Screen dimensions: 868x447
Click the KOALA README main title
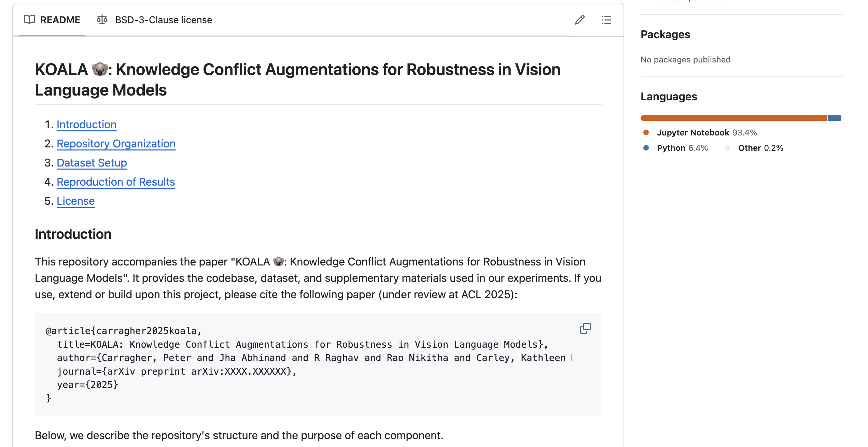[298, 80]
